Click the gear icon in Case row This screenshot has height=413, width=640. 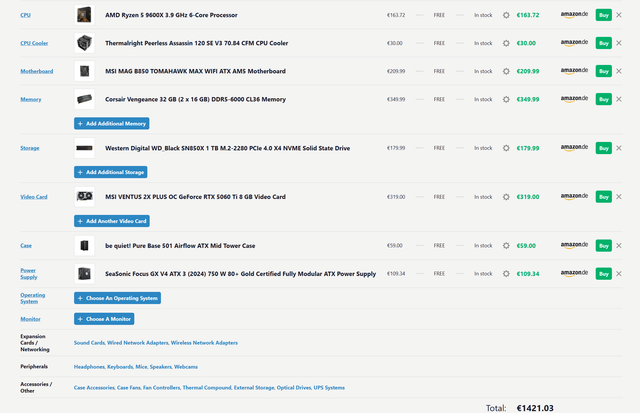[506, 246]
